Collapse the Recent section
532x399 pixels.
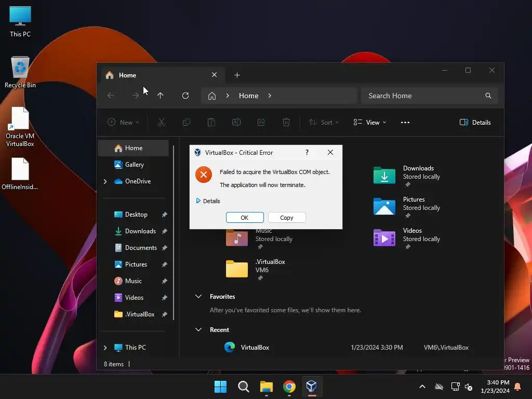pos(198,330)
